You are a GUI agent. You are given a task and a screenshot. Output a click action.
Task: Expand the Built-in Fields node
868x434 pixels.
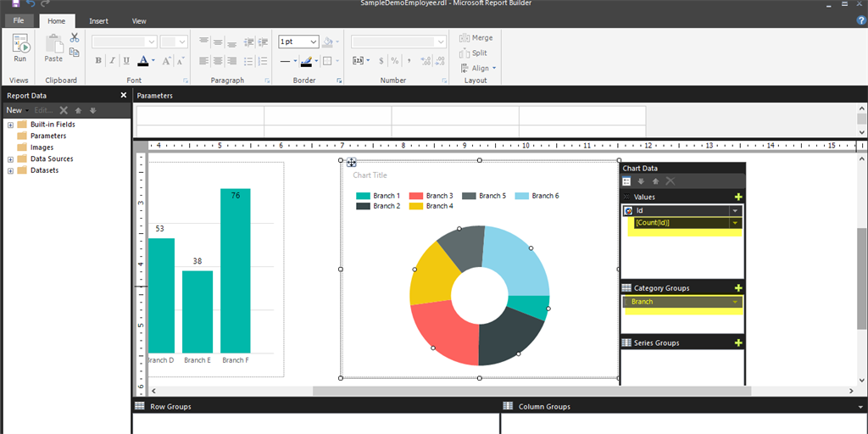[10, 125]
